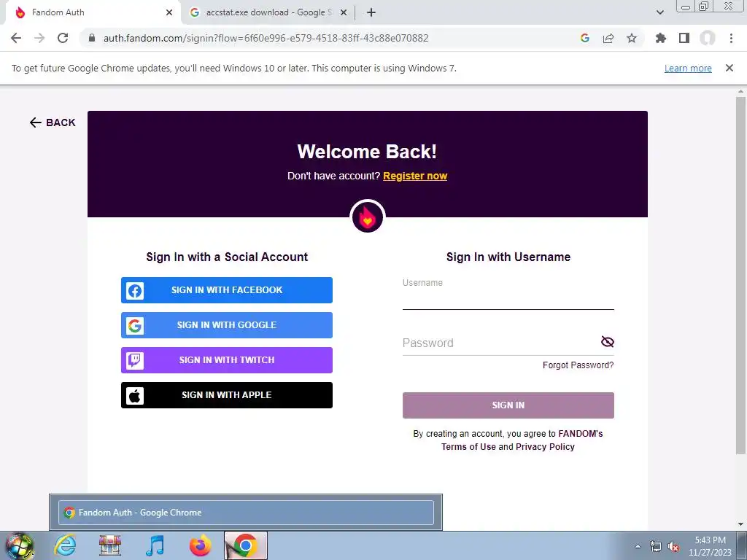
Task: Open the share page icon
Action: [x=608, y=38]
